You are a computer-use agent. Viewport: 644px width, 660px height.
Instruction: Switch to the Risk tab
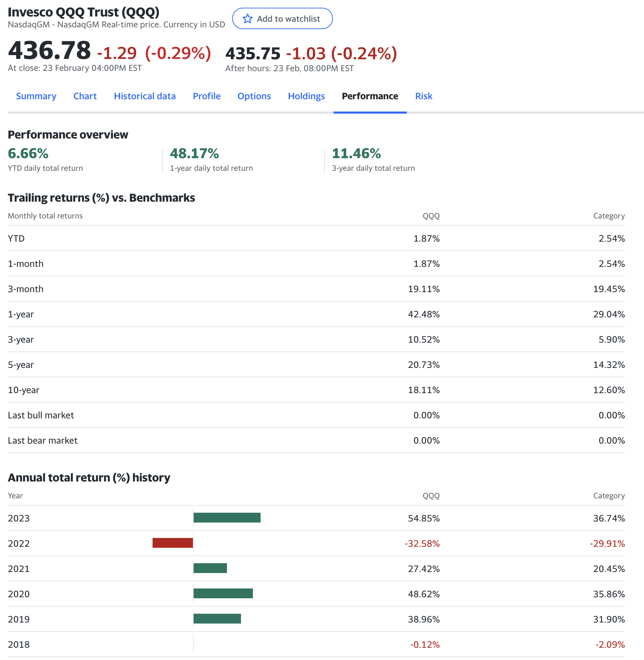coord(424,96)
